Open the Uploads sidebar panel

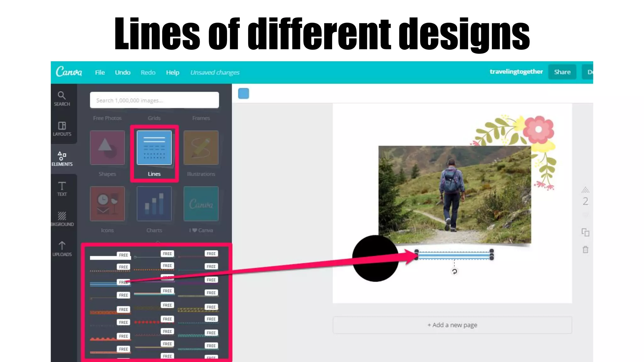tap(62, 249)
